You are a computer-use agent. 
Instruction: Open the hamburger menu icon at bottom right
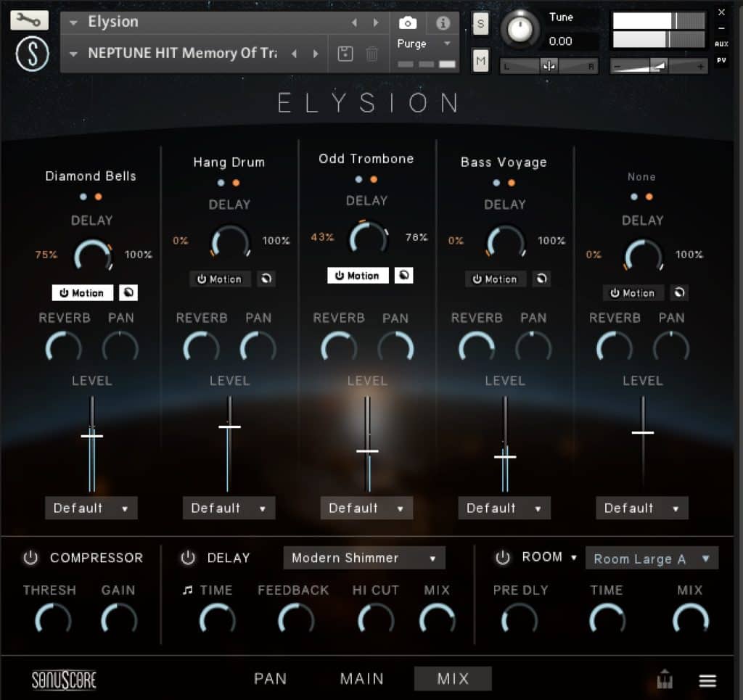[x=707, y=680]
